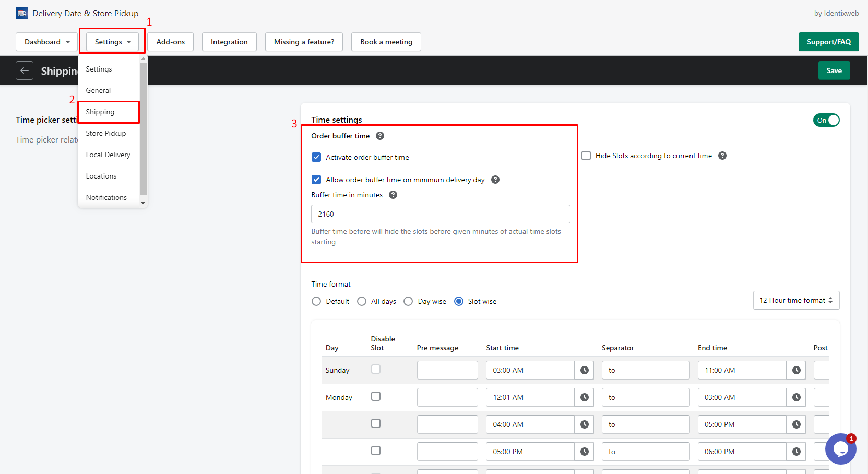Open help icon for Hide Slots option
868x474 pixels.
[722, 156]
